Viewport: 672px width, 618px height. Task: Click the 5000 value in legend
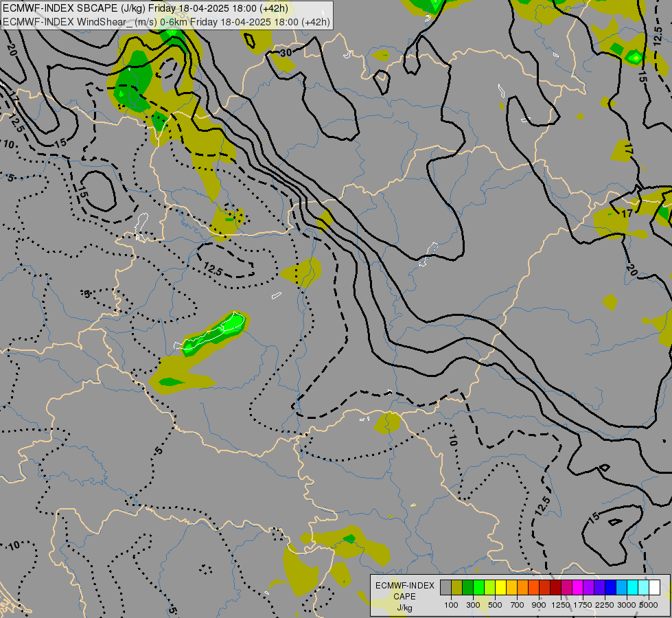(x=649, y=605)
